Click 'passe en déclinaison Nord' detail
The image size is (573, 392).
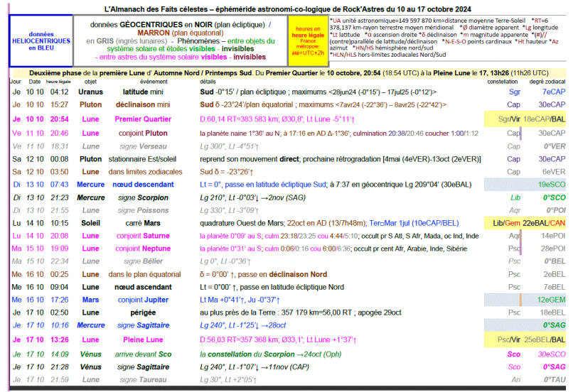click(282, 275)
